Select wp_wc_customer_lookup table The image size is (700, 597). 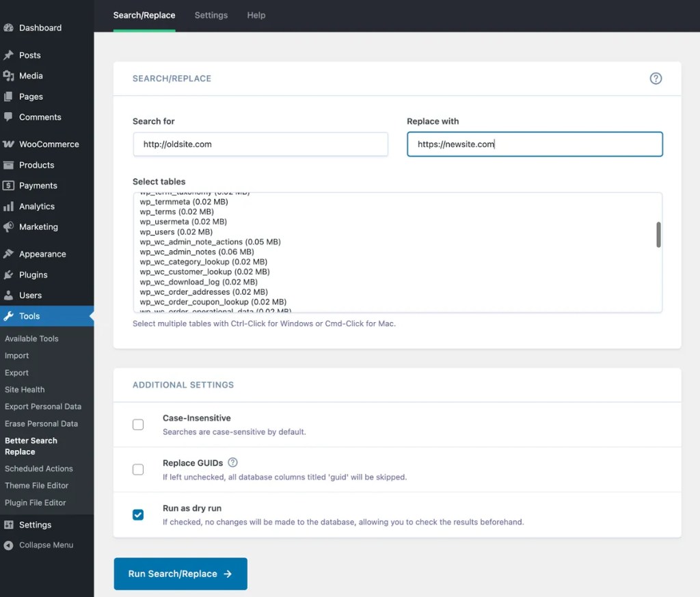[204, 271]
